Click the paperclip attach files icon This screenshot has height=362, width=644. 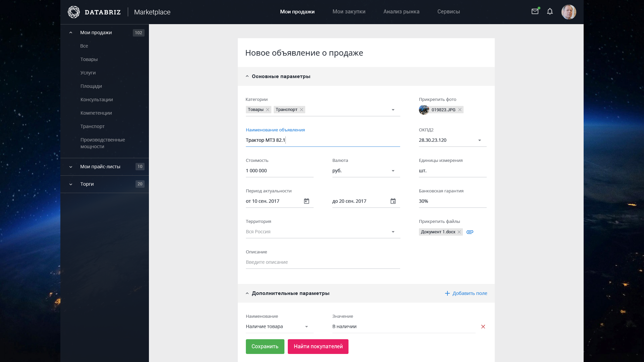[470, 232]
